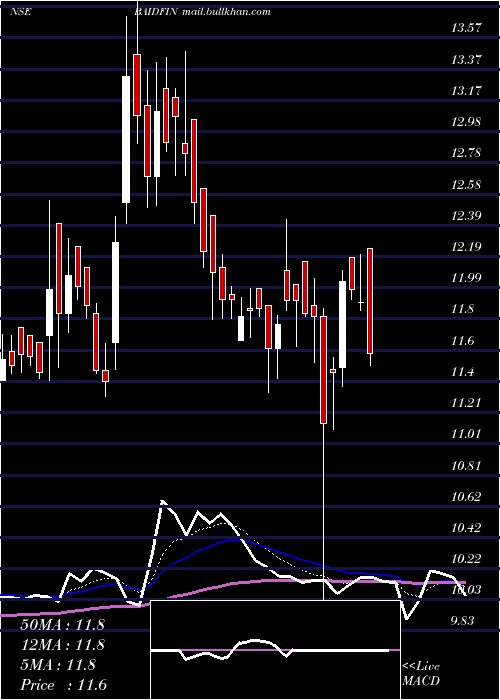Screen dimensions: 500x700
Task: Click the 12.58 price level label
Action: coord(466,184)
